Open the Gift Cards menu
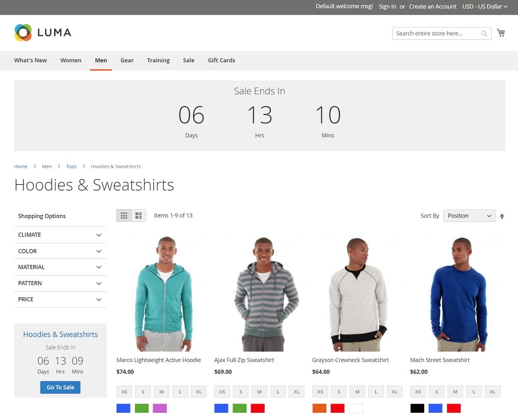Screen dimensions: 518x420 (221, 60)
